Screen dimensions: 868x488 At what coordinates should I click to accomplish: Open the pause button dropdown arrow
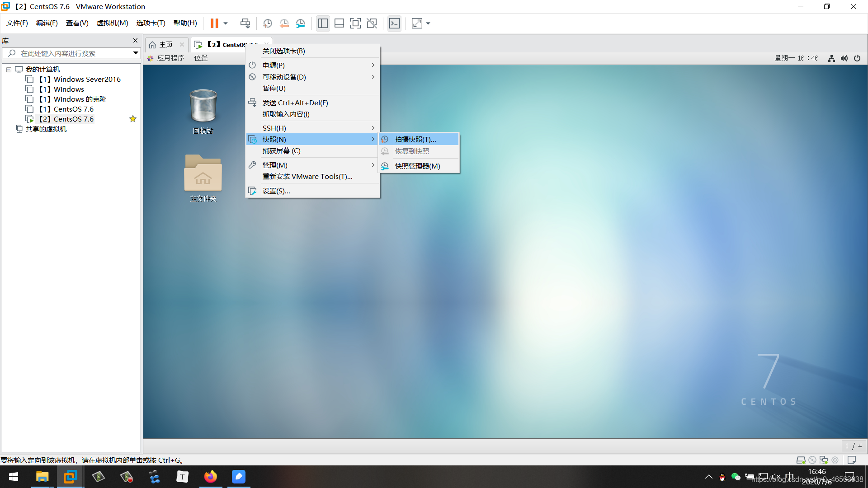[x=225, y=23]
